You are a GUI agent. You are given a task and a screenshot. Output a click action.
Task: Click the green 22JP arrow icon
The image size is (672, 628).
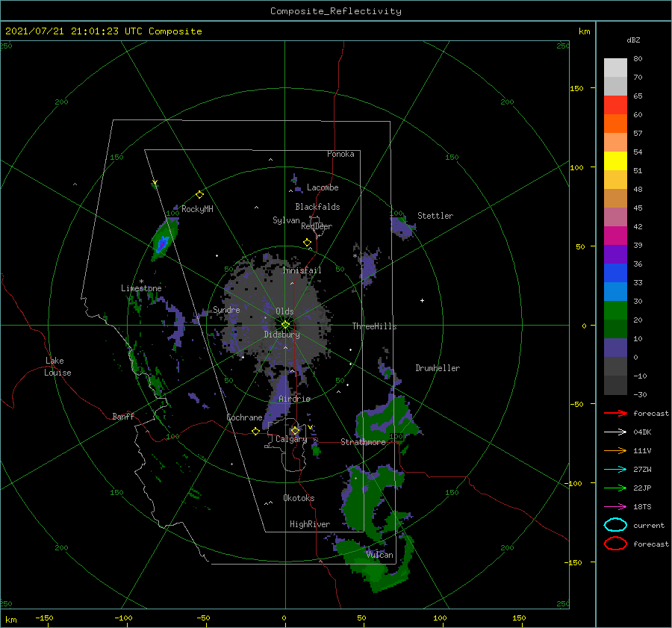point(615,488)
